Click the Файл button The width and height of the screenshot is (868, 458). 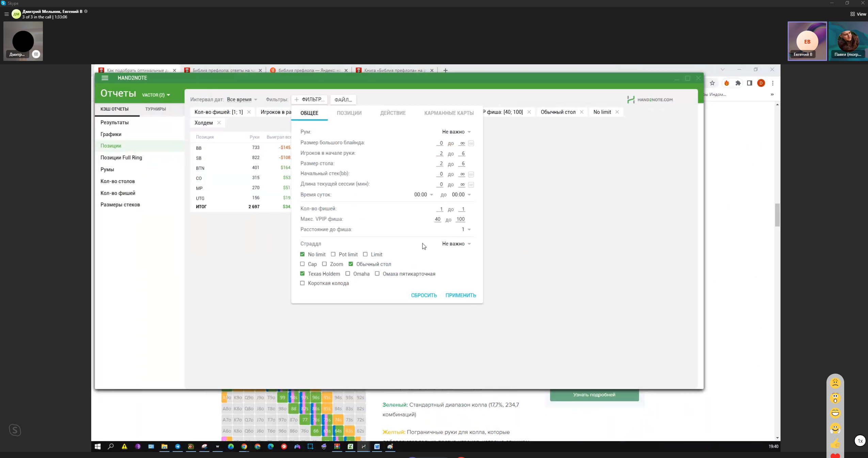(343, 100)
